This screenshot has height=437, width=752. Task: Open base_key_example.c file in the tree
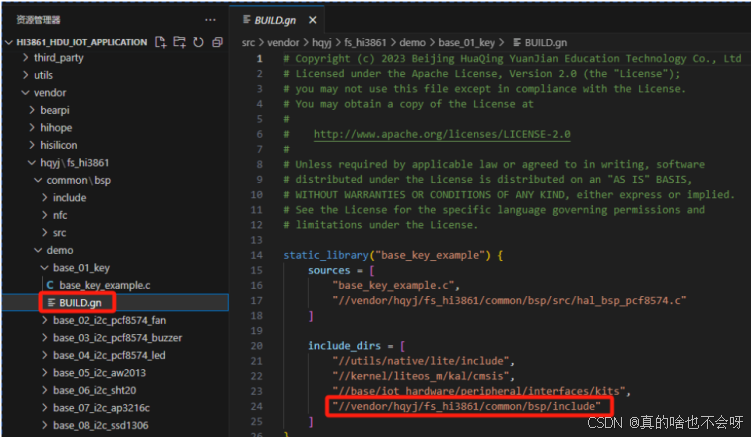pos(105,285)
